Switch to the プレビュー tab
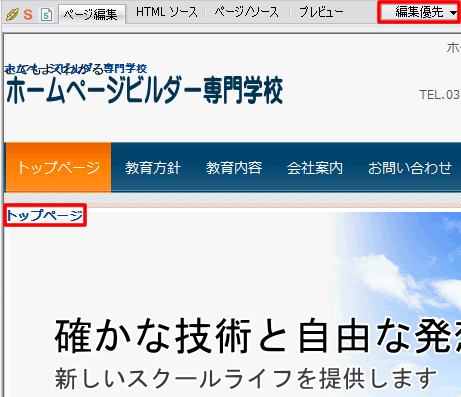This screenshot has width=461, height=397. coord(321,12)
